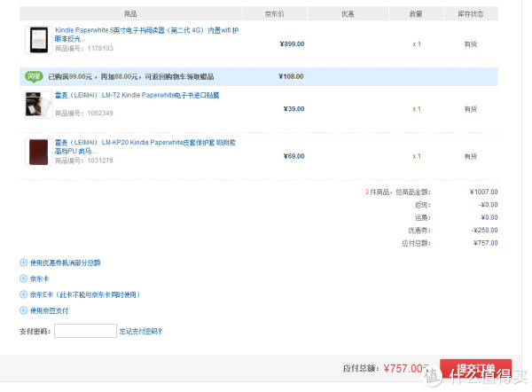Screen dimensions: 532x392
Task: Click the red 提交订单 button
Action: pos(475,369)
